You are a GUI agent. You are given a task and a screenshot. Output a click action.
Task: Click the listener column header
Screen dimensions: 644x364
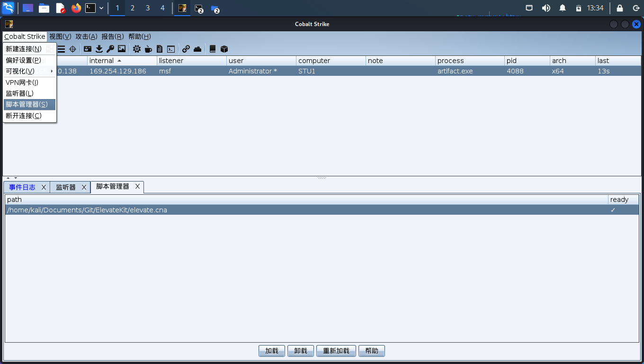click(192, 61)
